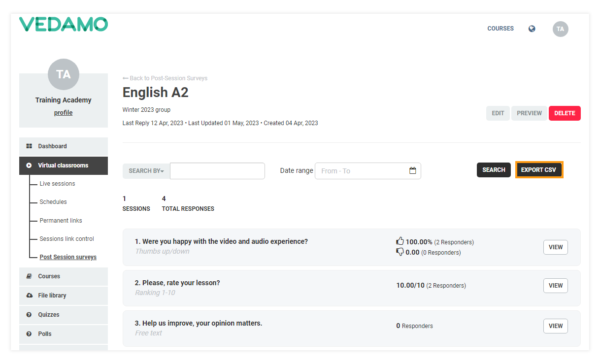Viewport: 600px width, 364px height.
Task: Select Live sessions in sidebar
Action: [x=57, y=184]
